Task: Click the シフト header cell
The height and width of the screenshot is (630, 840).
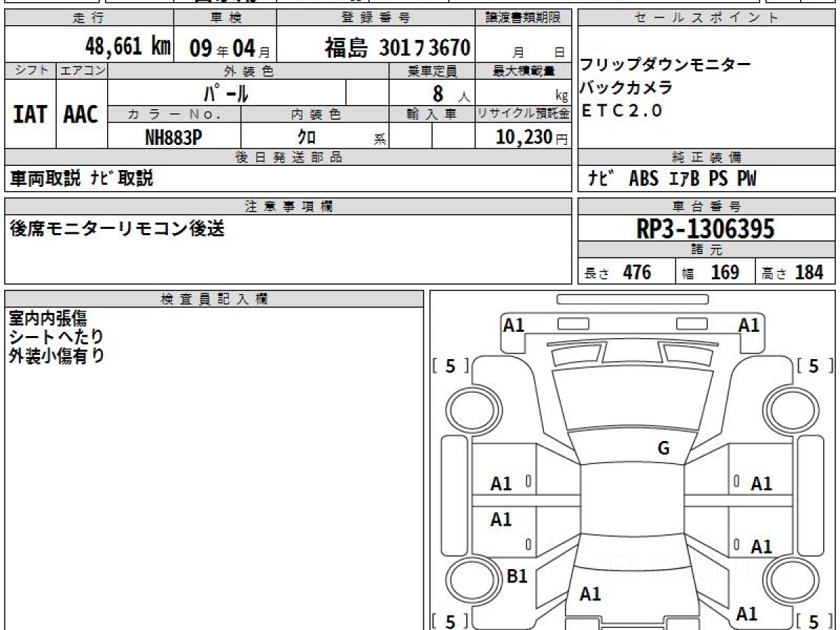Action: (x=30, y=71)
